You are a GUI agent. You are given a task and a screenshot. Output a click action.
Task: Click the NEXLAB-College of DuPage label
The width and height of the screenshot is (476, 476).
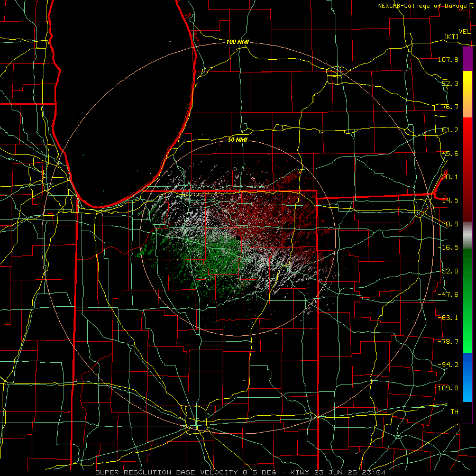pyautogui.click(x=423, y=6)
